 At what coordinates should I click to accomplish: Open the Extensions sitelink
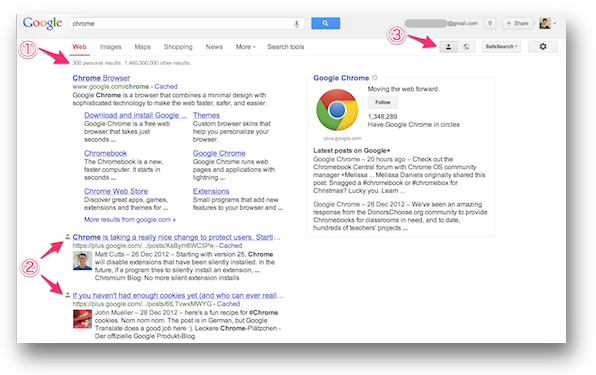pyautogui.click(x=211, y=191)
